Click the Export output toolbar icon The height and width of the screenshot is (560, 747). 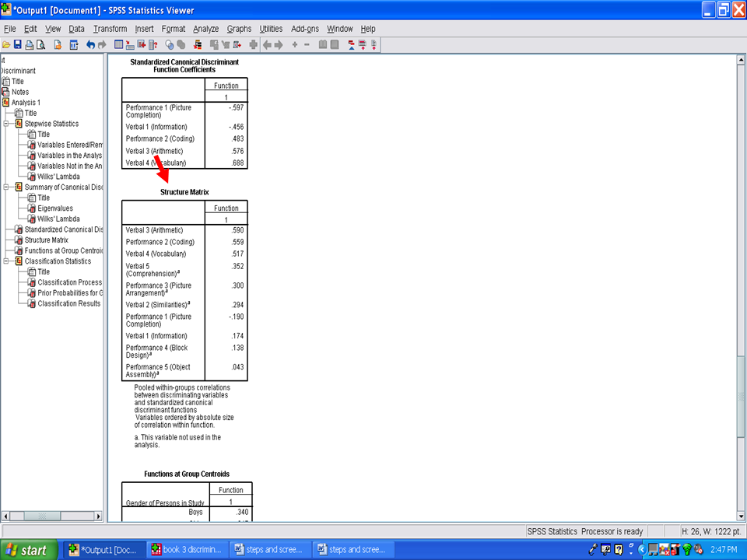(x=58, y=45)
